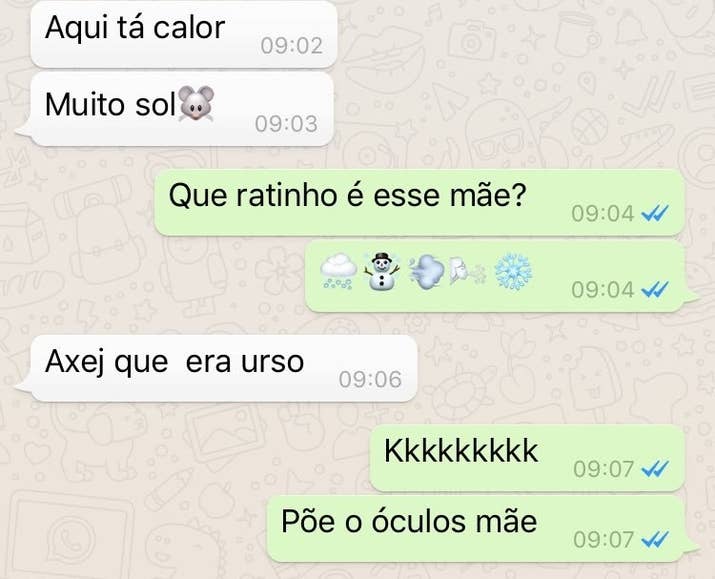
Task: Tap read ticks on Kkkkkkkk message
Action: [x=655, y=468]
